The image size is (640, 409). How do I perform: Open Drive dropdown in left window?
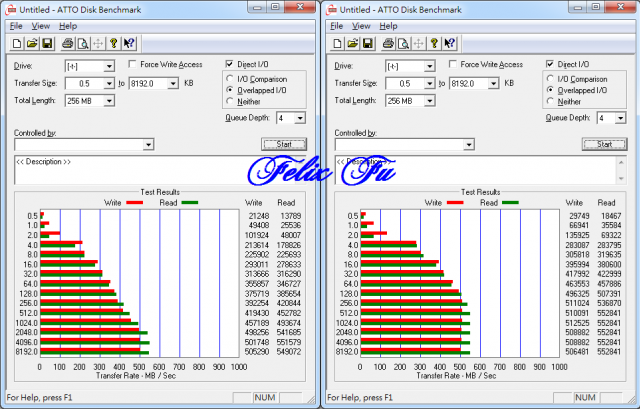[x=109, y=66]
